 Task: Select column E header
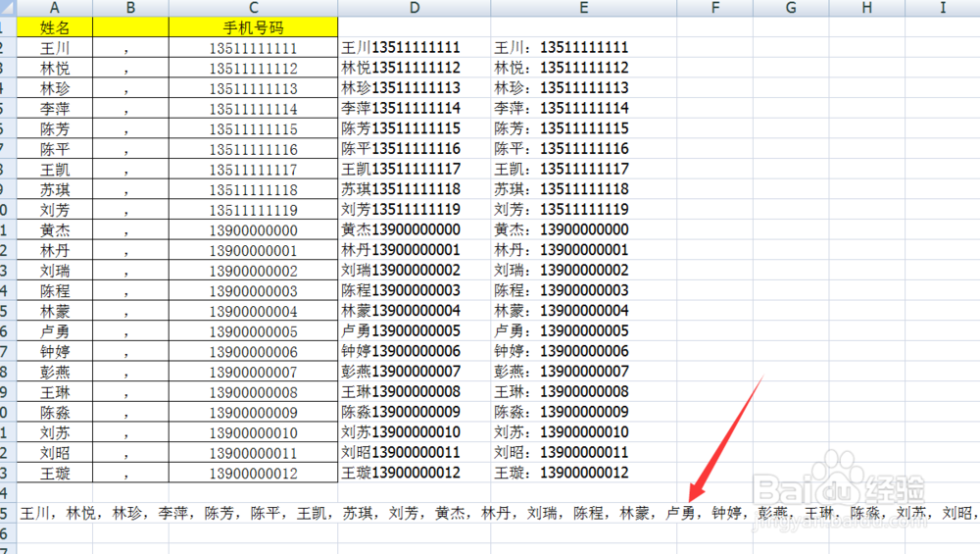pyautogui.click(x=584, y=8)
